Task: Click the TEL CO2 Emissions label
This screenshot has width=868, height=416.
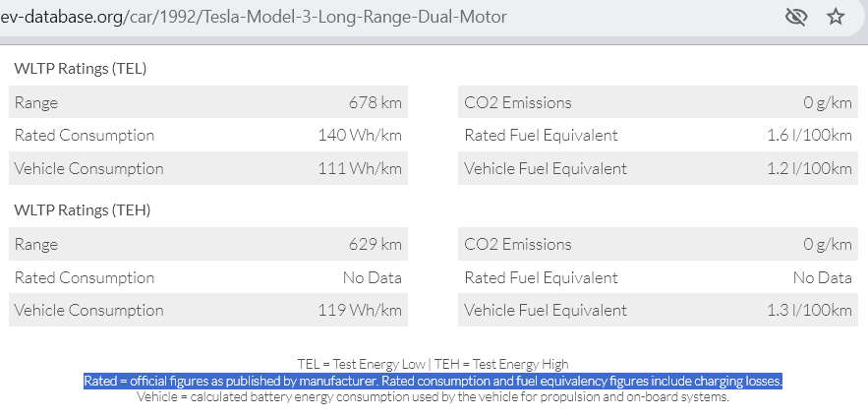Action: [518, 102]
